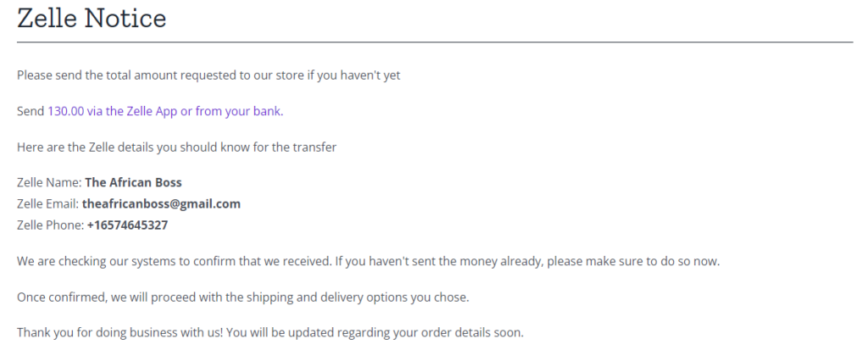Screen dimensions: 868x361
Task: Click the "Once confirmed, we will proceed" paragraph
Action: [242, 297]
